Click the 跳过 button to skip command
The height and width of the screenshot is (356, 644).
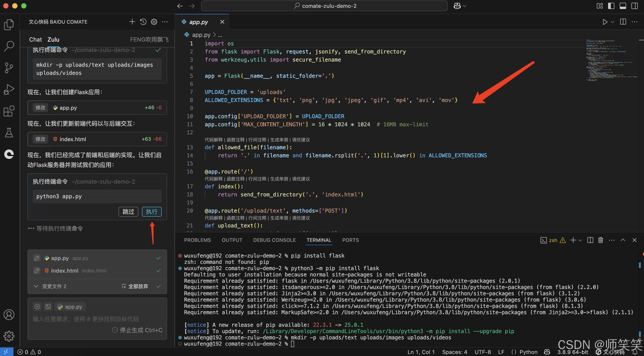click(x=128, y=212)
